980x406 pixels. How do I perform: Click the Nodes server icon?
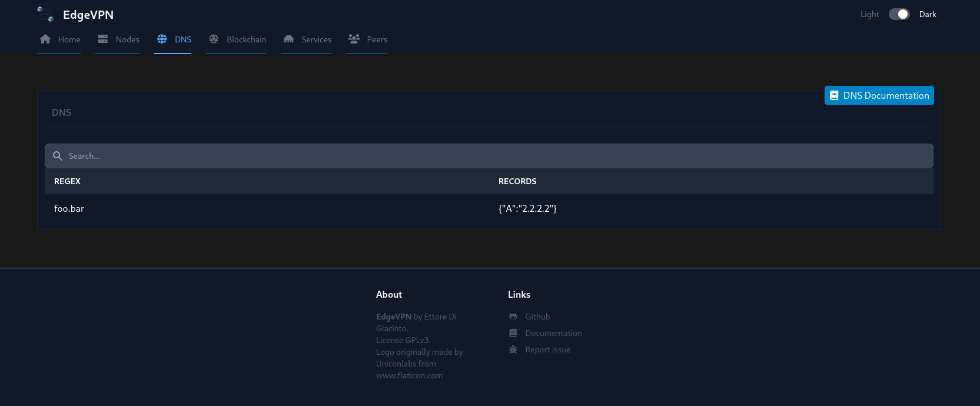click(x=103, y=39)
